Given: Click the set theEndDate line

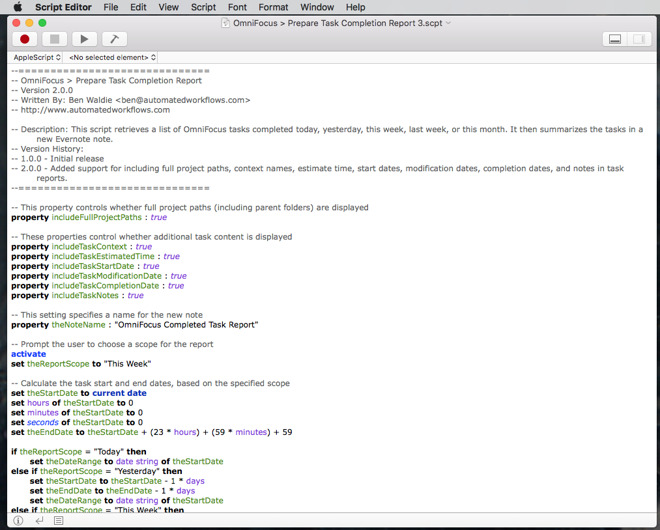Looking at the screenshot, I should click(x=152, y=432).
